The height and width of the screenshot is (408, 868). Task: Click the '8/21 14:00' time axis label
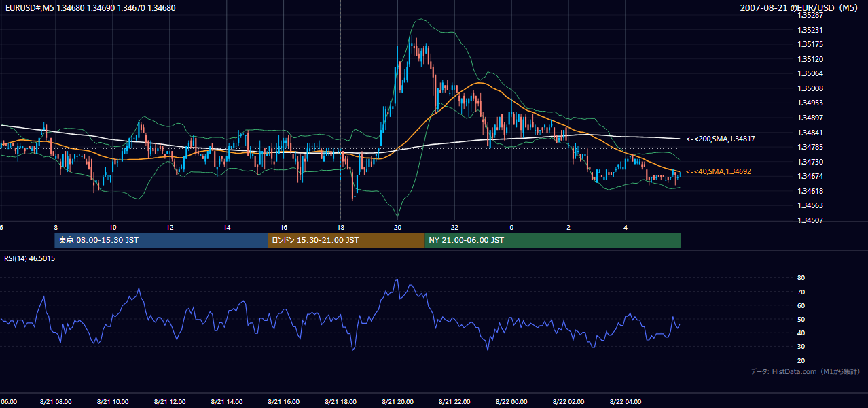[x=227, y=402]
